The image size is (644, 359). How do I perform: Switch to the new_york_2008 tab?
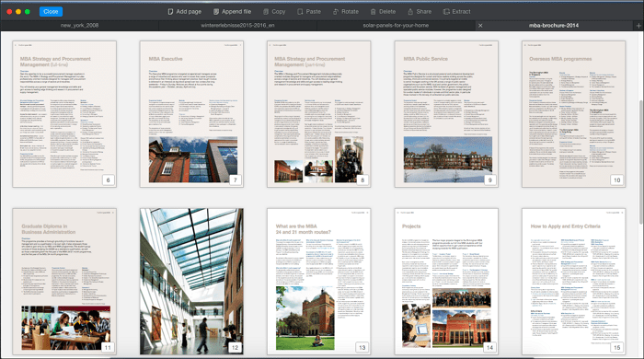79,26
